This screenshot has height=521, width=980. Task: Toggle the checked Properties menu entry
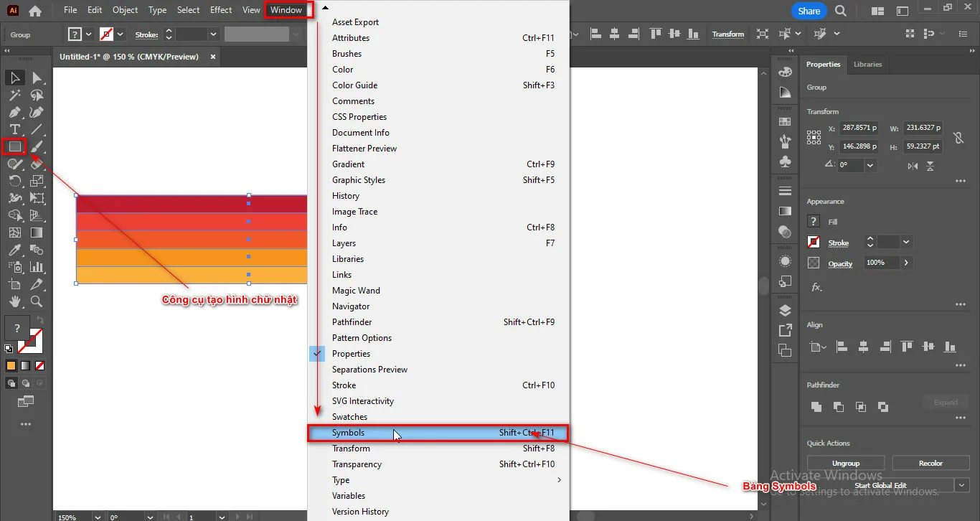point(351,354)
